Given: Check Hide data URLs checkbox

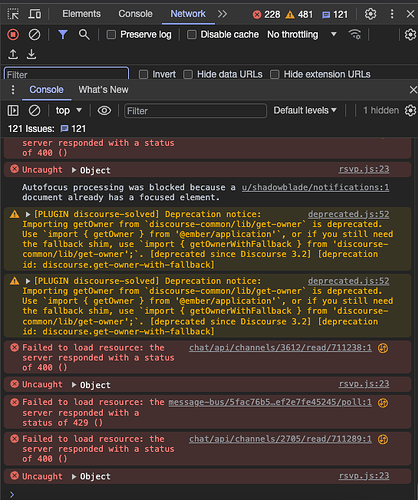Looking at the screenshot, I should pyautogui.click(x=188, y=74).
